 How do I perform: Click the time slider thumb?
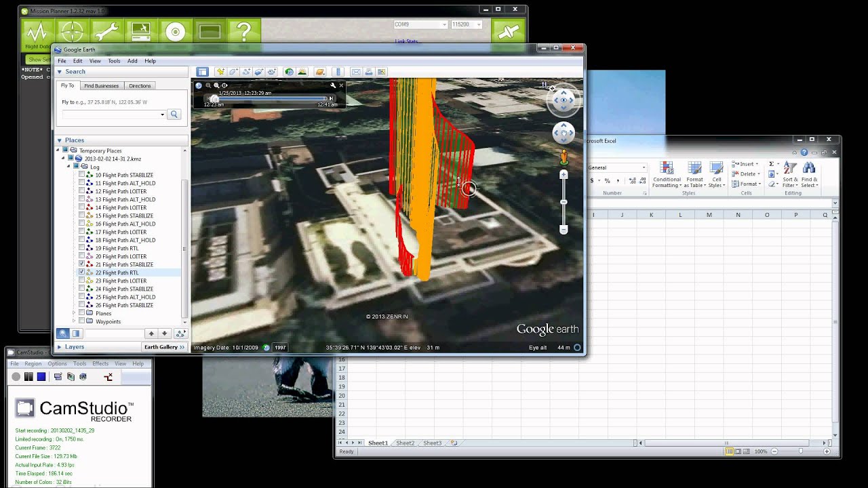tap(214, 98)
